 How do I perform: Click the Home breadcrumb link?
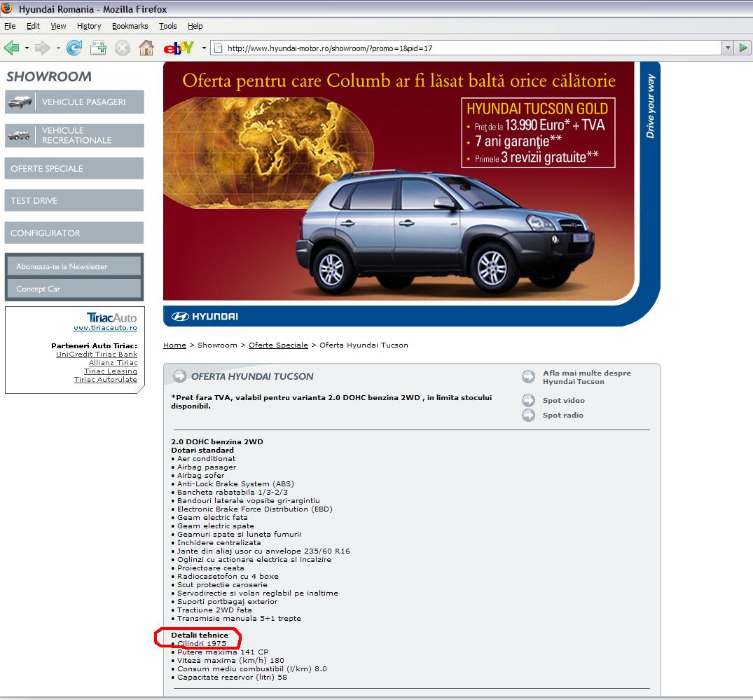click(174, 345)
